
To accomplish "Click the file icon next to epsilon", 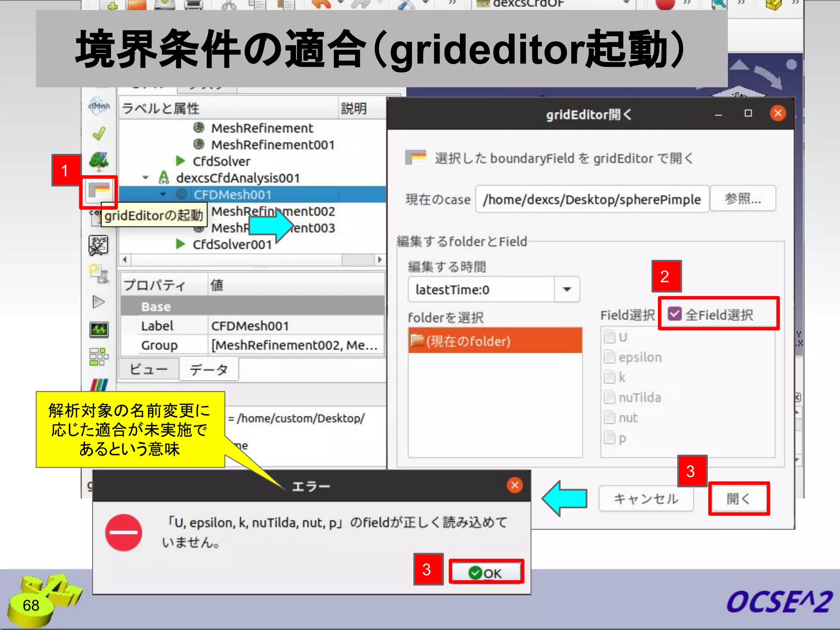I will (x=610, y=357).
